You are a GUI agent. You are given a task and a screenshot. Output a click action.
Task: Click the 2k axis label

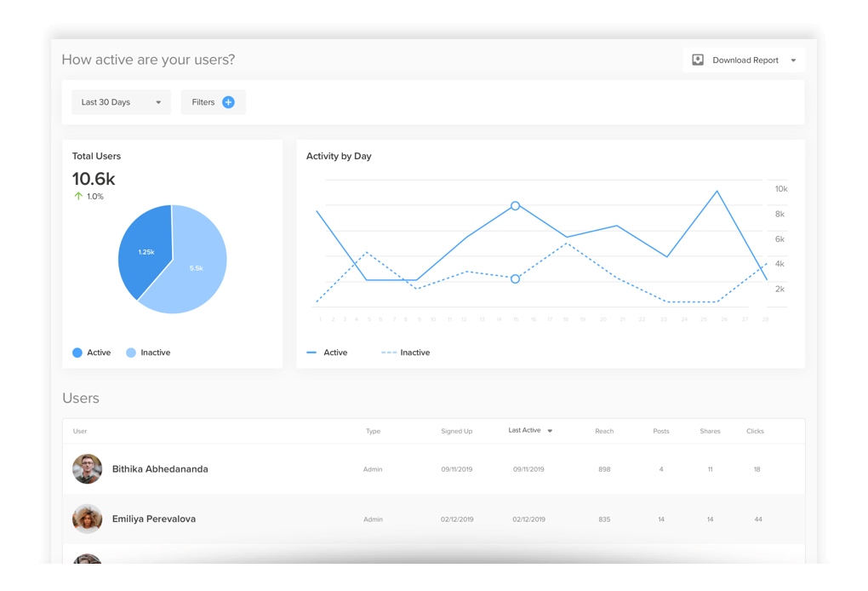(x=779, y=290)
